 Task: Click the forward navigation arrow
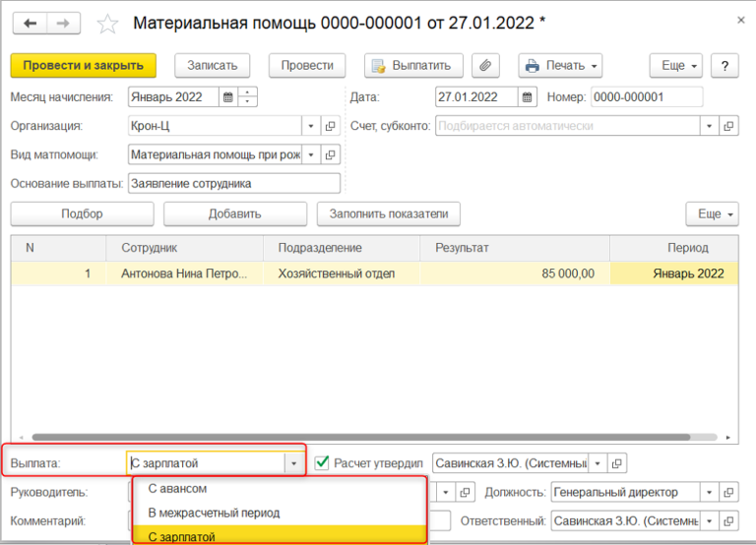pos(64,23)
